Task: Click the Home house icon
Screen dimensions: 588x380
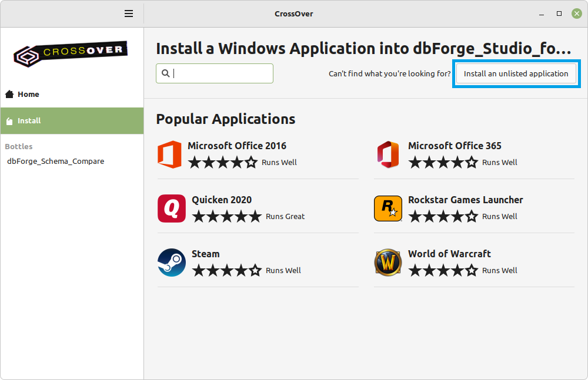Action: (9, 94)
